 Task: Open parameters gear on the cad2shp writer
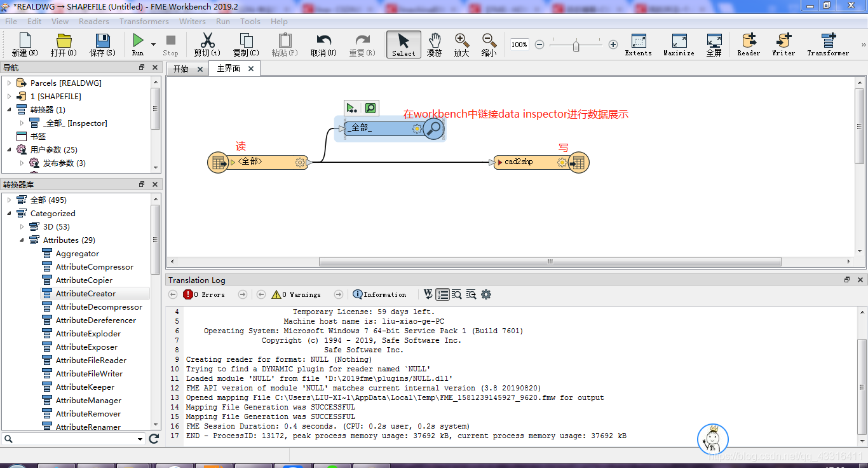(x=561, y=162)
